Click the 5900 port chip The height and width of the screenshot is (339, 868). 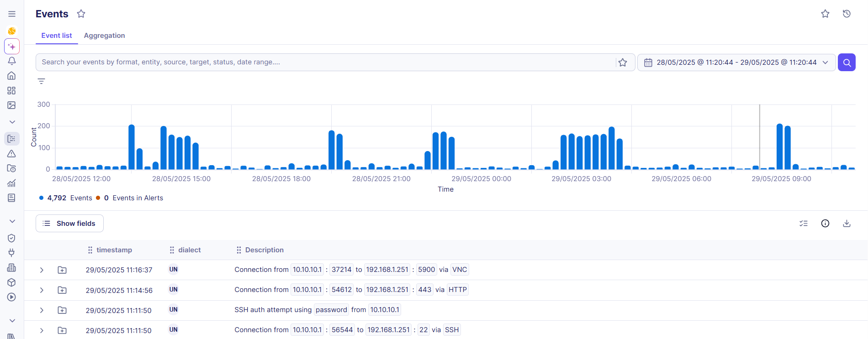(427, 270)
